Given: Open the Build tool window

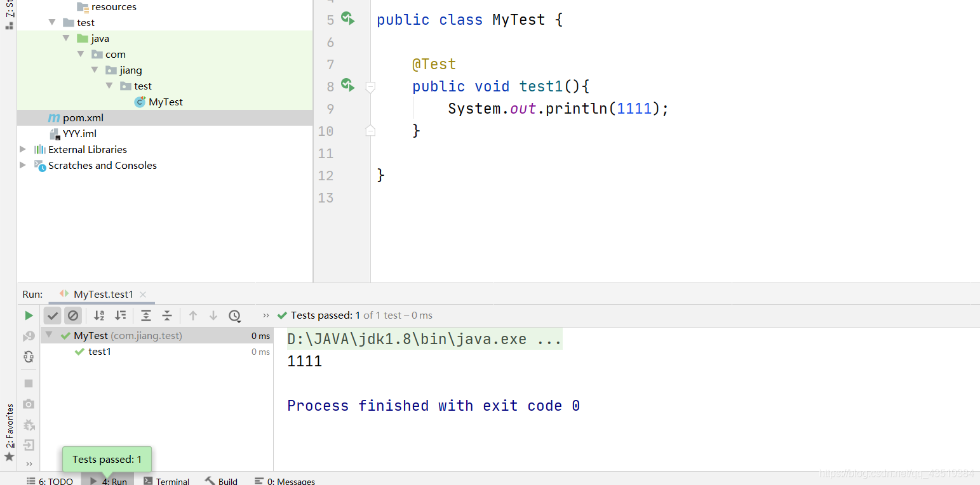Looking at the screenshot, I should click(x=221, y=481).
